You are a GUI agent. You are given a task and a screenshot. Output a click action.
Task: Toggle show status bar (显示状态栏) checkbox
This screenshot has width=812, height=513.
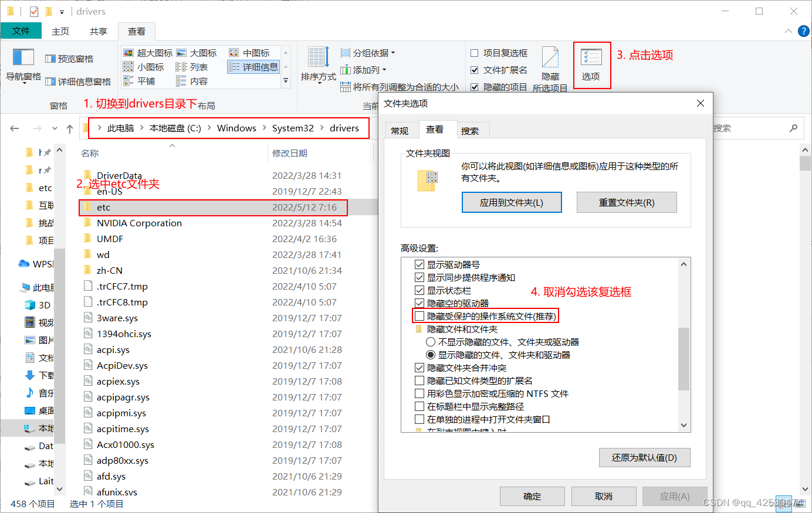[x=419, y=290]
